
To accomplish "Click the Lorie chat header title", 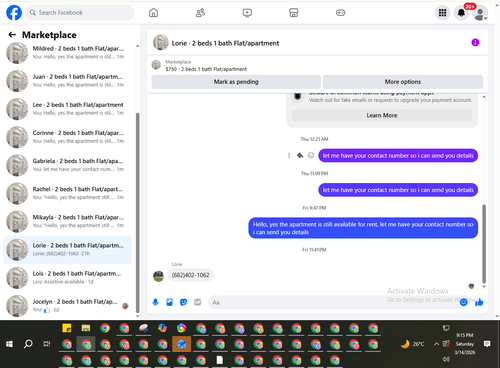I will [x=225, y=43].
